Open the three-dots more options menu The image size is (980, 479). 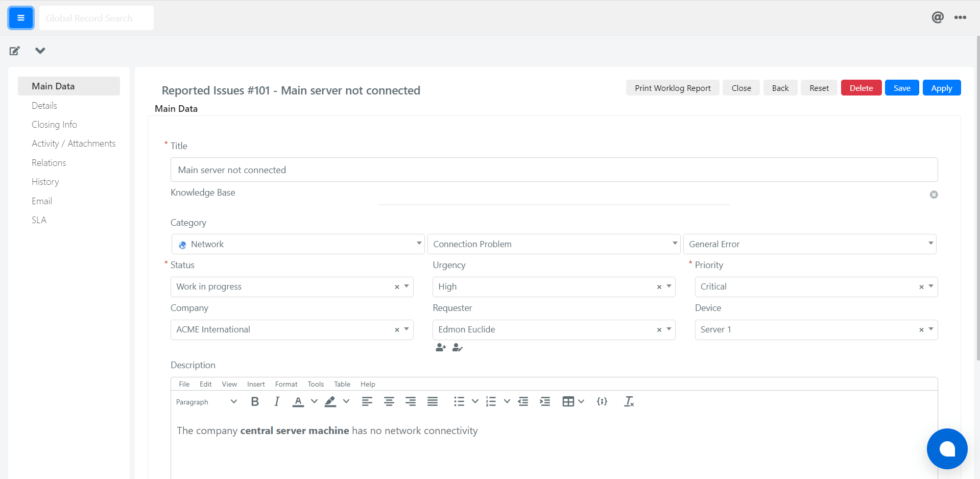tap(961, 18)
